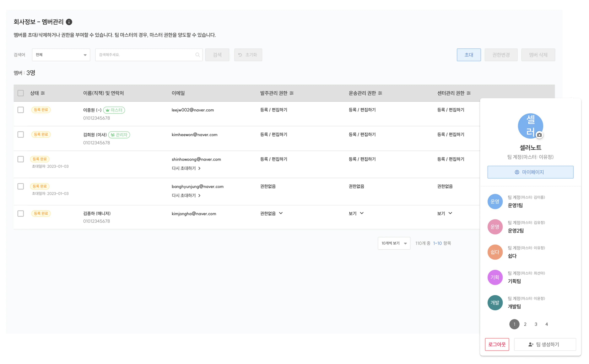This screenshot has width=589, height=364.
Task: Select the 쉽다 team avatar
Action: (495, 252)
